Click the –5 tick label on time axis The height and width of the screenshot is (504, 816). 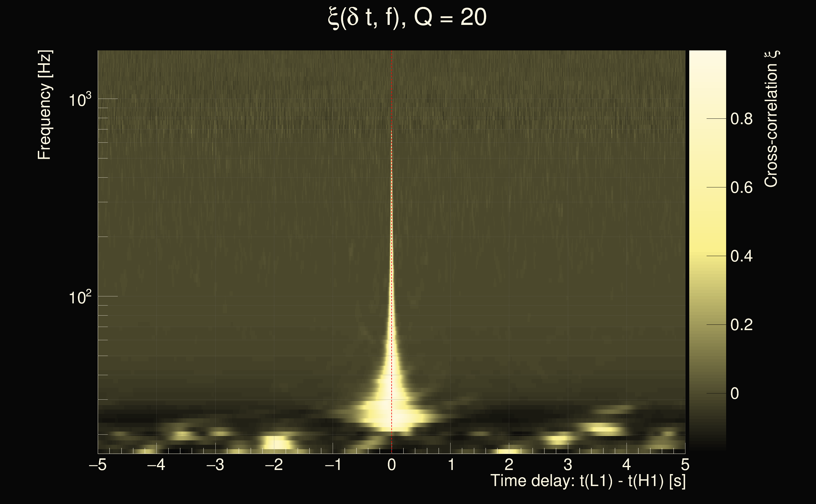[x=98, y=465]
